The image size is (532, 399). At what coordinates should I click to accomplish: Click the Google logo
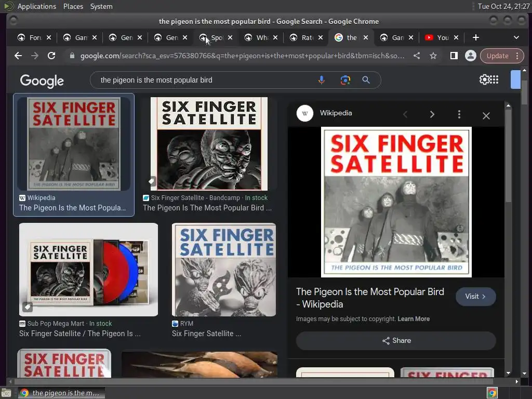click(42, 81)
